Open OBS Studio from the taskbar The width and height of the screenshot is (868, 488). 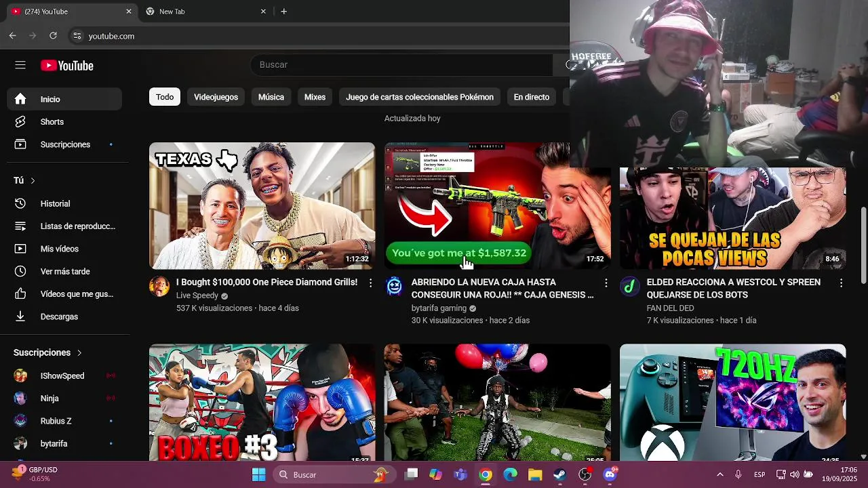click(x=585, y=474)
